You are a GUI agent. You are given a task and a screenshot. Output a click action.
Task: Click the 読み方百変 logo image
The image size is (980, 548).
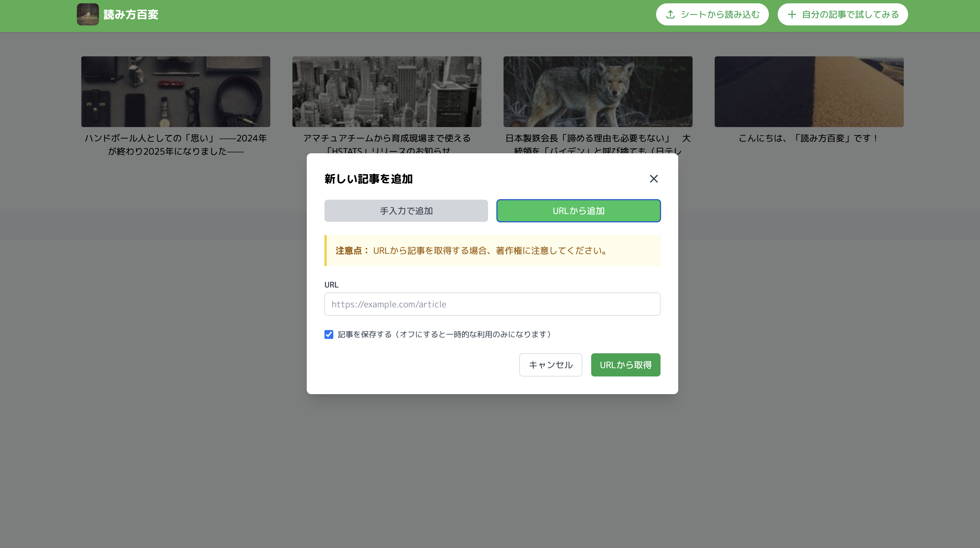88,14
